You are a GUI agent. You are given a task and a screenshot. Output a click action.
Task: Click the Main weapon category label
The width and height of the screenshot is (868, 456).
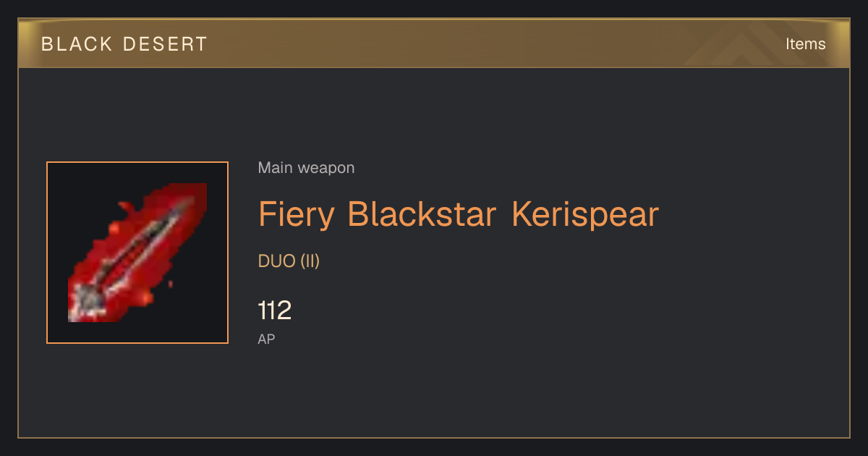[x=306, y=168]
